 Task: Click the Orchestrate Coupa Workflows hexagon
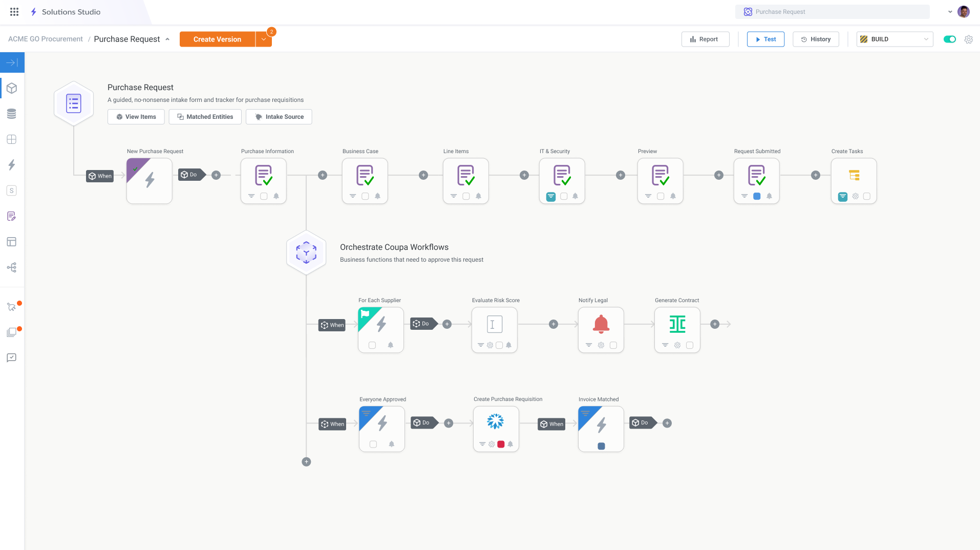[x=306, y=252]
